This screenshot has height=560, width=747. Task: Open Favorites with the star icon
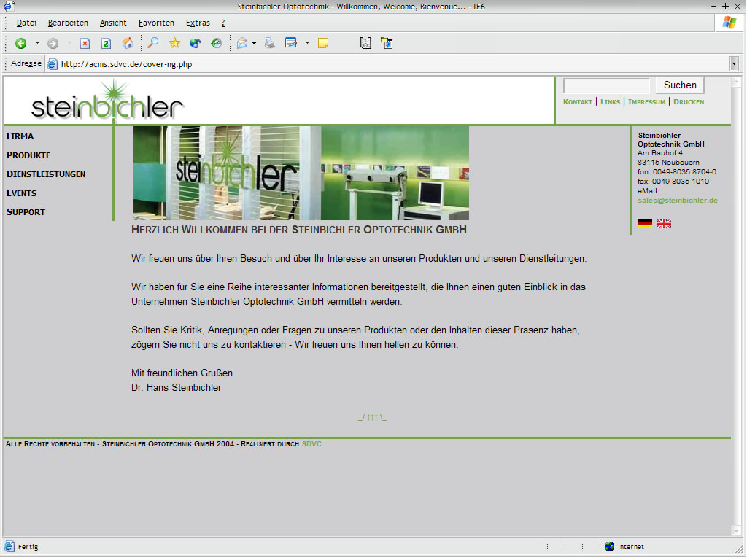(x=174, y=43)
